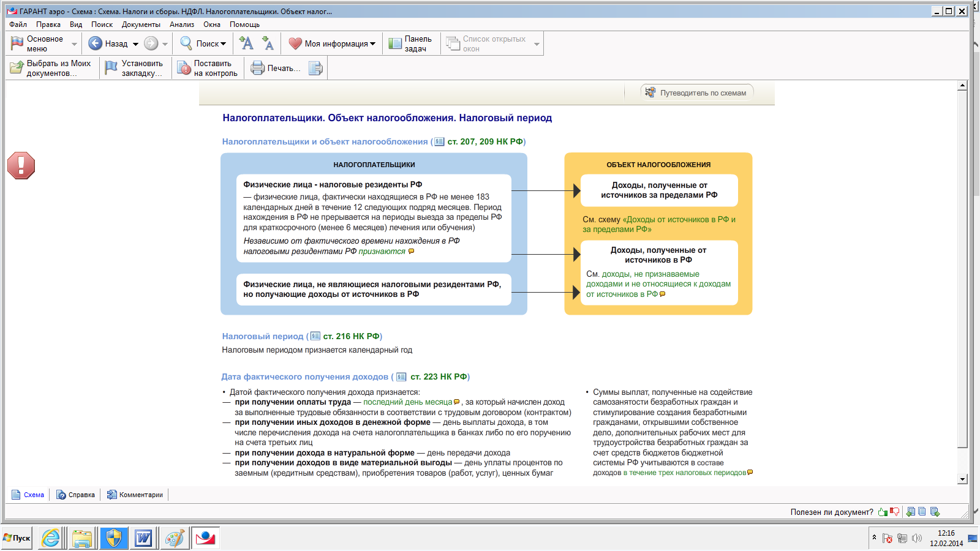Expand Назад history dropdown arrow
This screenshot has height=551, width=980.
(x=135, y=44)
